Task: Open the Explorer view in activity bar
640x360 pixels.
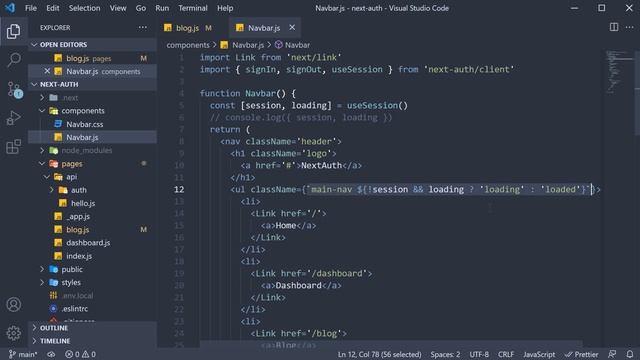Action: tap(13, 31)
